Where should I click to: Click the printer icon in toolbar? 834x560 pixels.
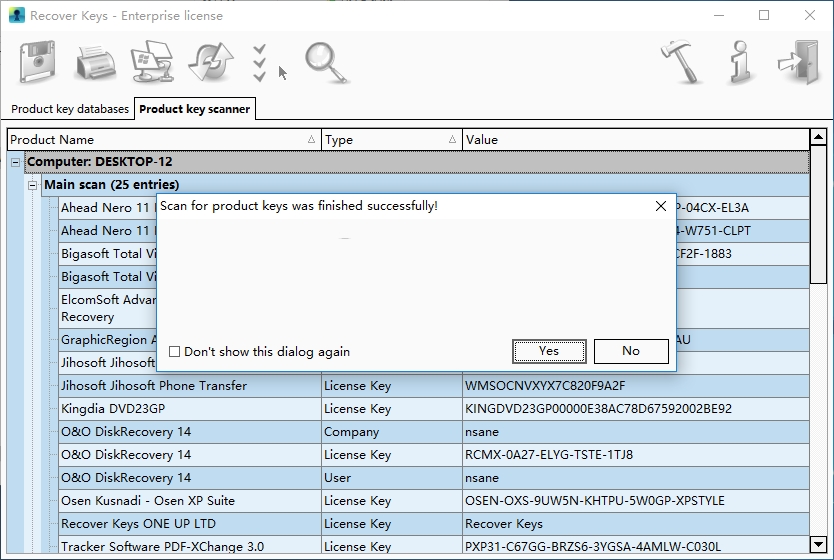tap(96, 63)
